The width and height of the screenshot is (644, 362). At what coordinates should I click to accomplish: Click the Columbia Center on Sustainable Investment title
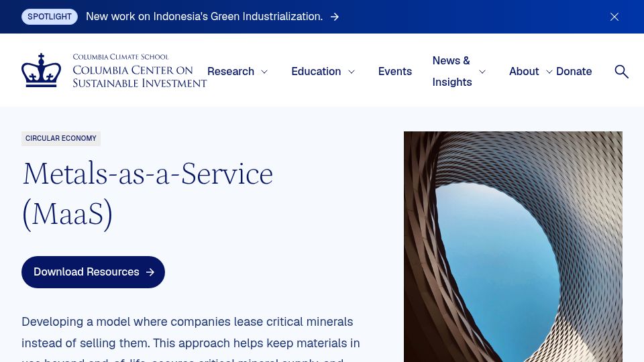[x=140, y=76]
